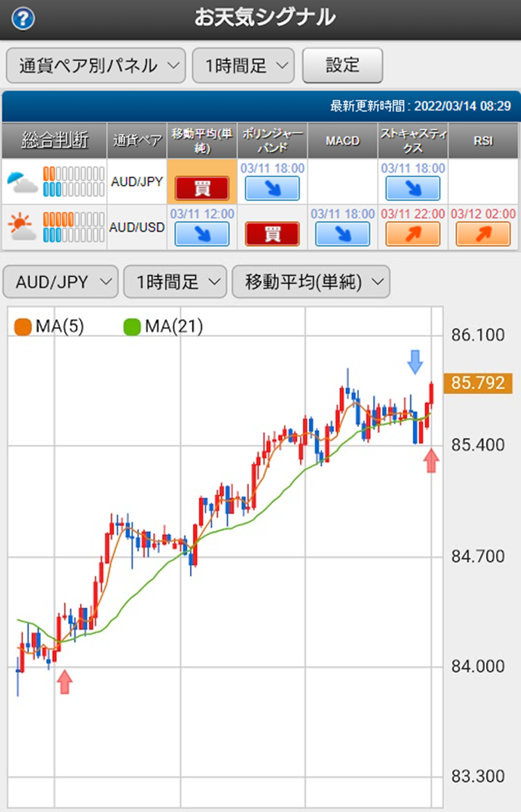Click the RSI column header
Screen dimensions: 521x812
pos(483,141)
